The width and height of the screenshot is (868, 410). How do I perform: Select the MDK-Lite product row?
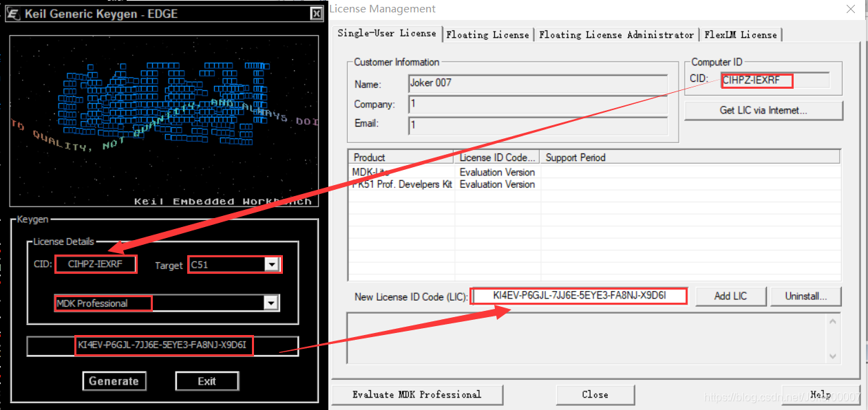595,172
